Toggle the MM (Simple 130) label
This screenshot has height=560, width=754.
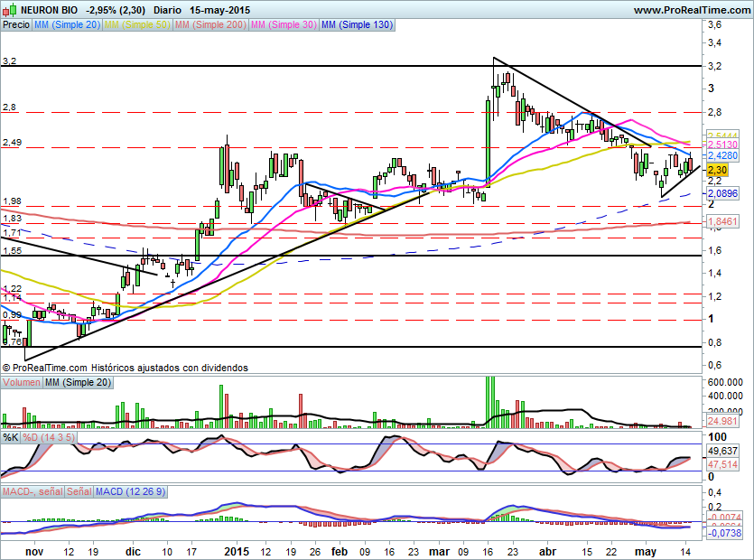[357, 25]
